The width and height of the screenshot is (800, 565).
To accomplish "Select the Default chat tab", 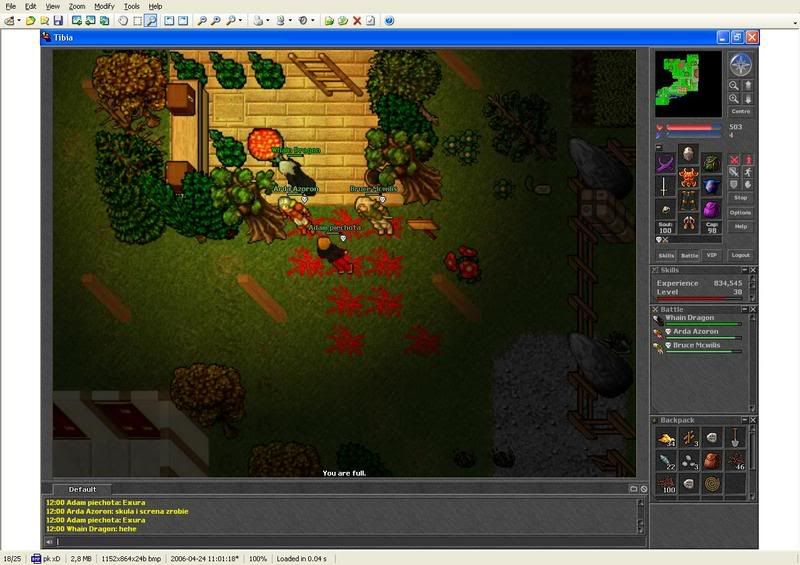I will [x=82, y=489].
